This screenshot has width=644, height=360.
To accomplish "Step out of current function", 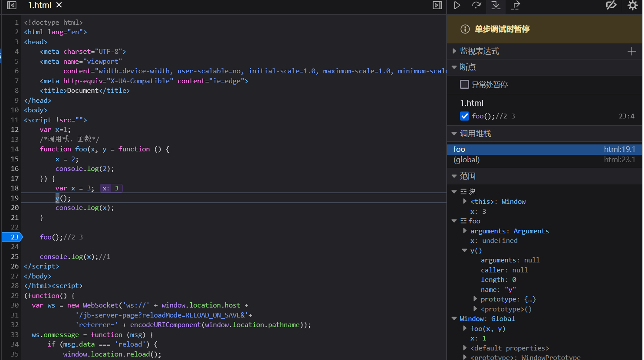I will point(515,5).
